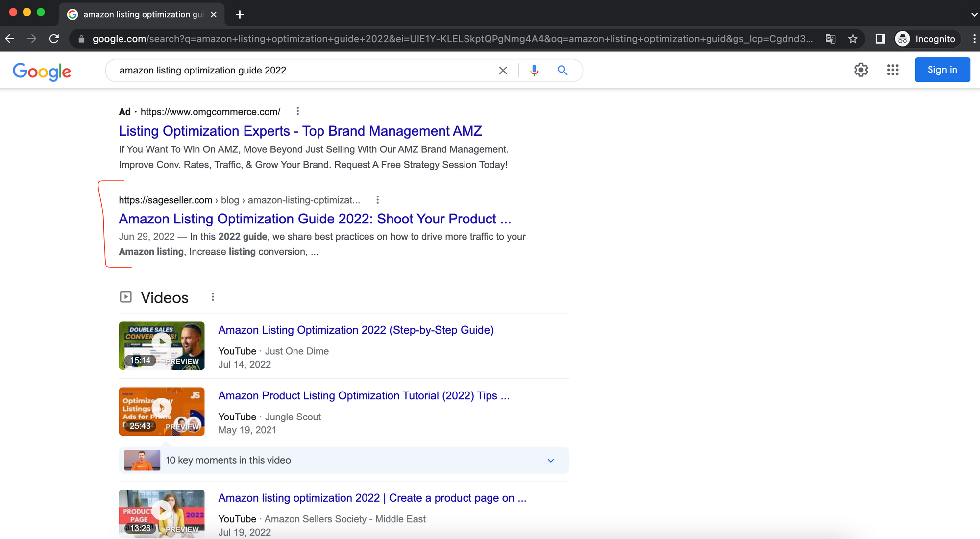Clear the search box with X icon

pyautogui.click(x=503, y=71)
